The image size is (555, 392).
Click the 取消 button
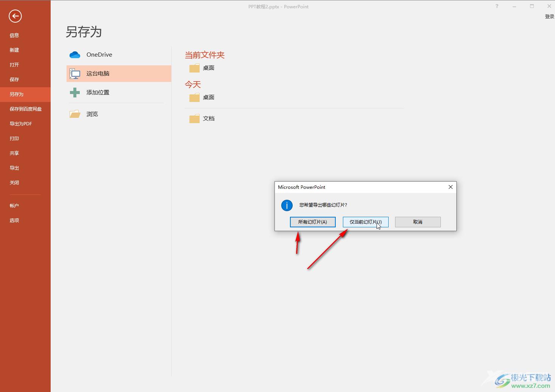pyautogui.click(x=418, y=222)
